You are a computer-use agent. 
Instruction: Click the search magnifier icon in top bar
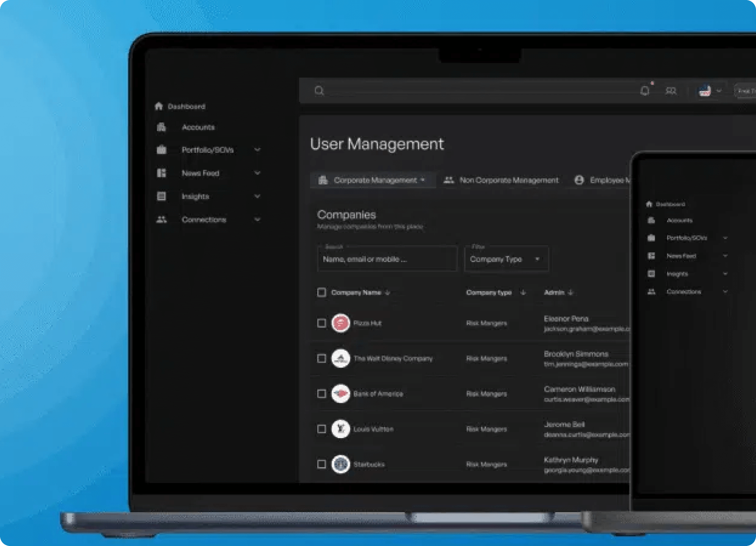tap(319, 91)
